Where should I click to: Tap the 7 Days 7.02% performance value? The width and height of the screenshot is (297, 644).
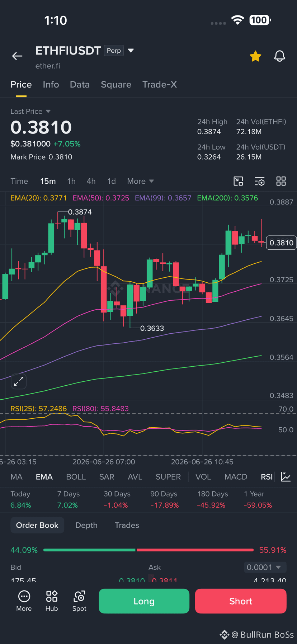coord(67,505)
